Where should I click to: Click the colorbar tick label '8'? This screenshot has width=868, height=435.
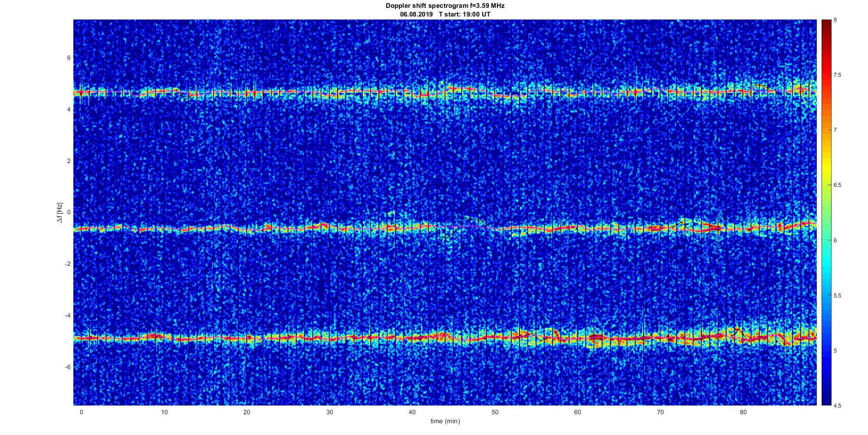click(x=835, y=20)
